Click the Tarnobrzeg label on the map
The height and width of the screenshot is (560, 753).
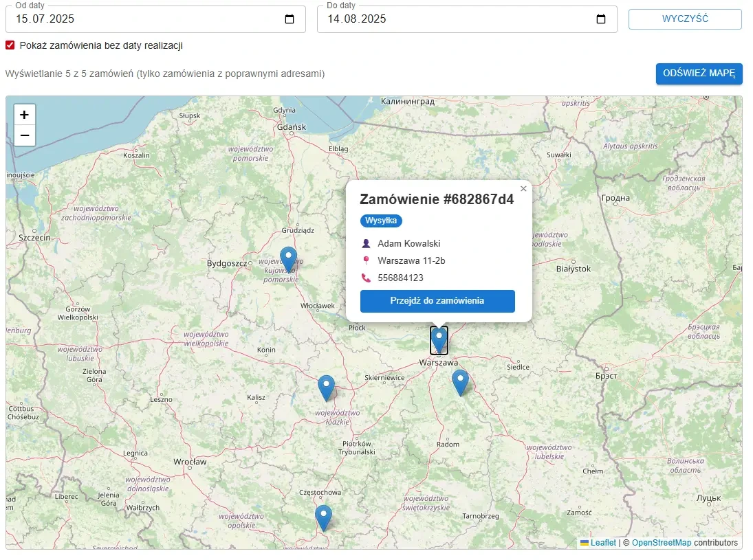tap(480, 516)
